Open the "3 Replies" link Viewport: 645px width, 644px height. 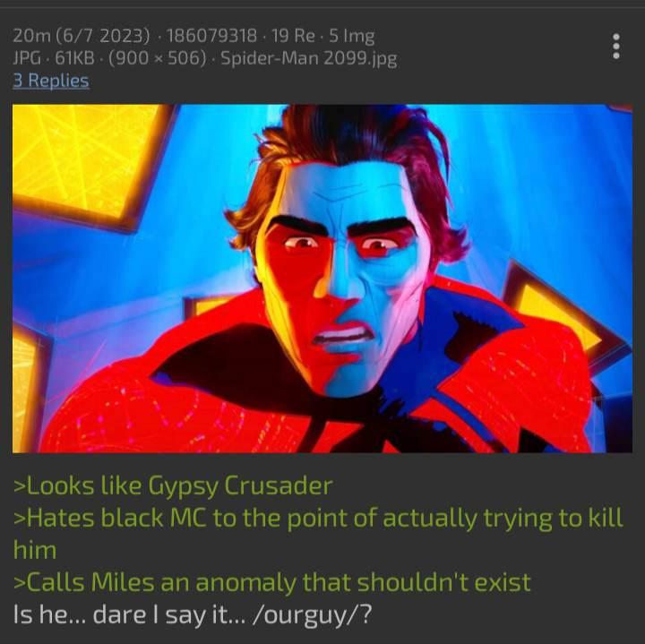51,81
